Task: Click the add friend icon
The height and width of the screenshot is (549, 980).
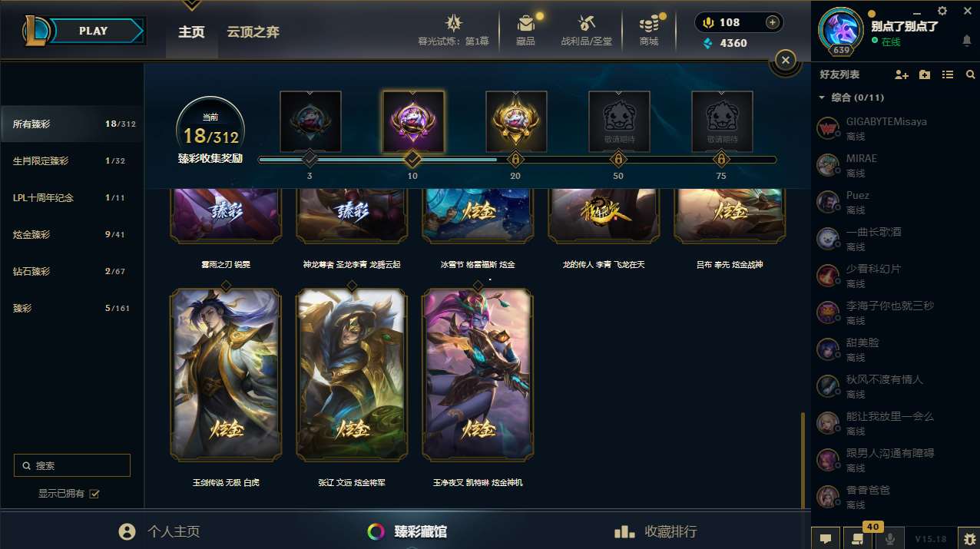Action: click(x=902, y=74)
